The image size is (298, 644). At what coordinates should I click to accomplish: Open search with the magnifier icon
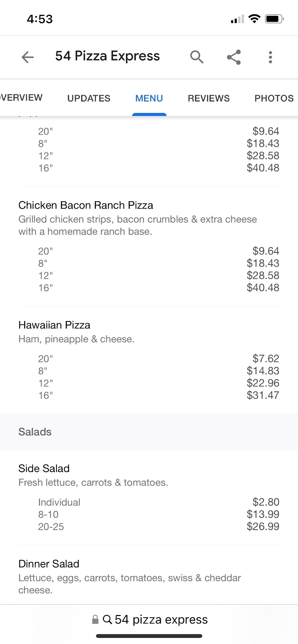(x=197, y=57)
